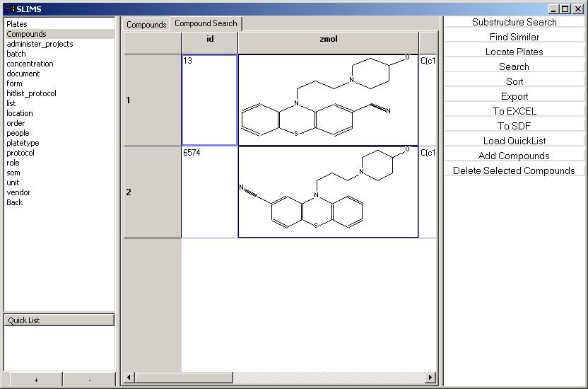588x389 pixels.
Task: Click Delete Selected Compounds
Action: [514, 171]
